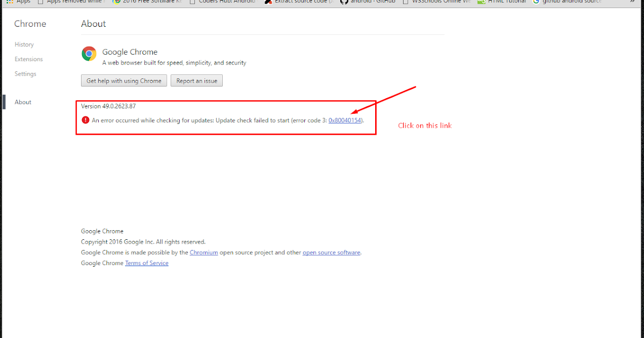This screenshot has width=644, height=338.
Task: Click the web browser tagline text
Action: point(174,63)
